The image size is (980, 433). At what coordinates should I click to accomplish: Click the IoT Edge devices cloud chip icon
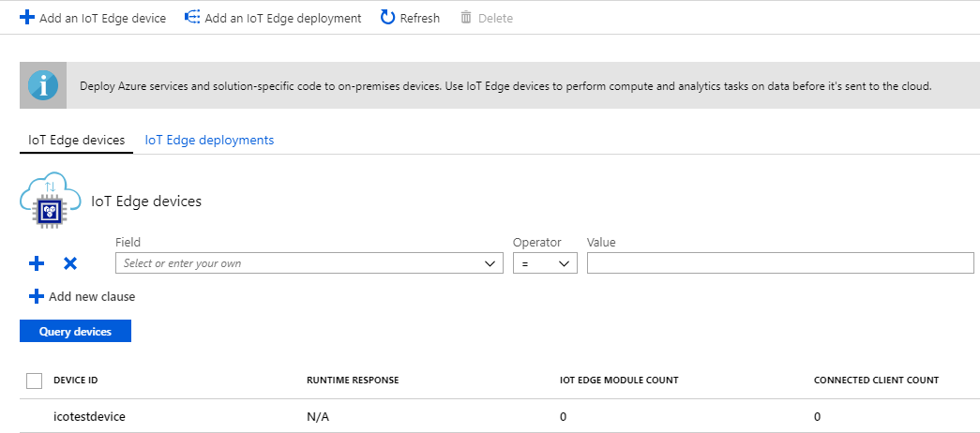coord(49,199)
